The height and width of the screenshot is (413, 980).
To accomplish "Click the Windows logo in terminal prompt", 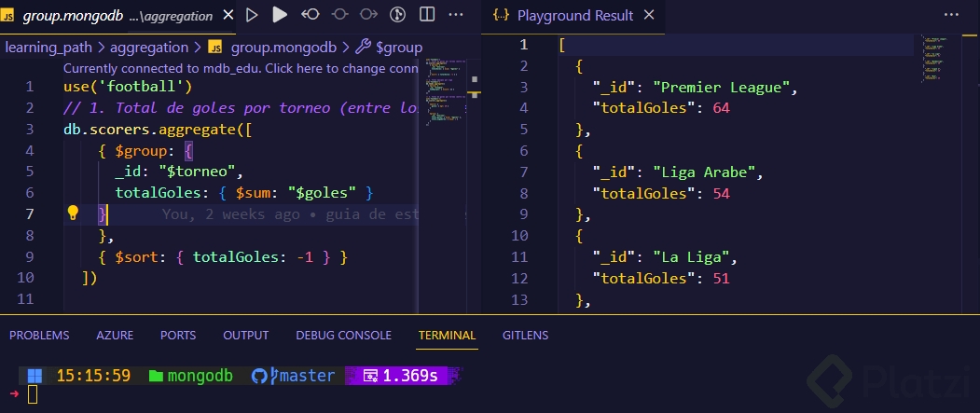I will click(x=35, y=376).
